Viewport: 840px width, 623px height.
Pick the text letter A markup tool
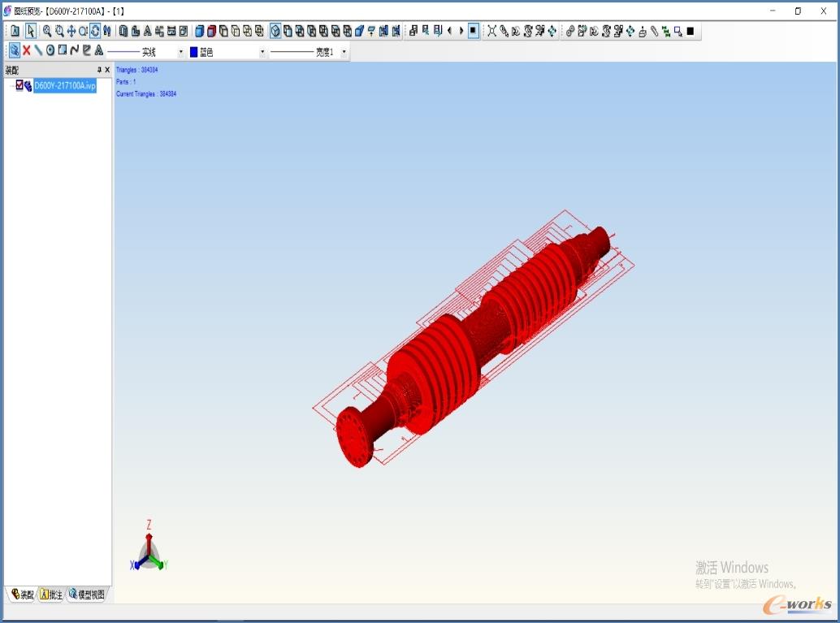point(98,50)
